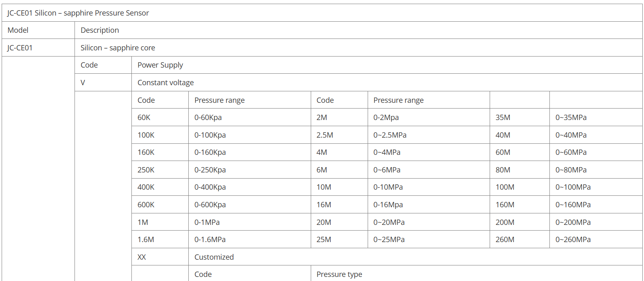Click the 10M code cell
The height and width of the screenshot is (281, 644).
pos(323,187)
